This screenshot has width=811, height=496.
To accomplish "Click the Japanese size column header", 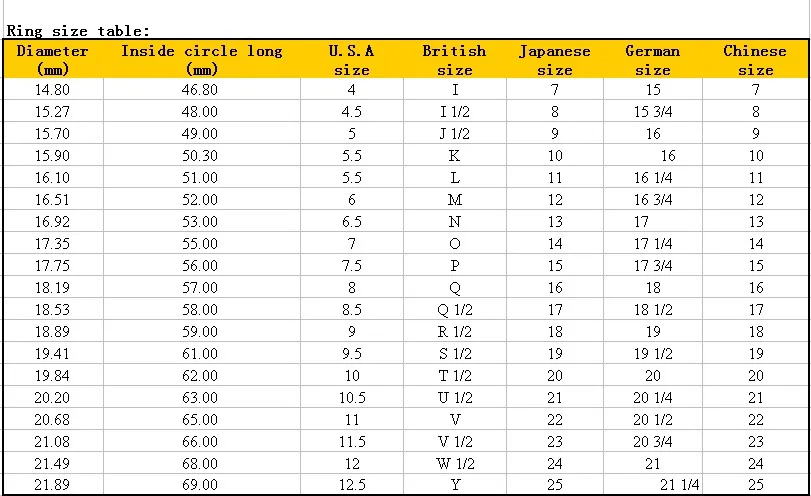I will pos(554,59).
